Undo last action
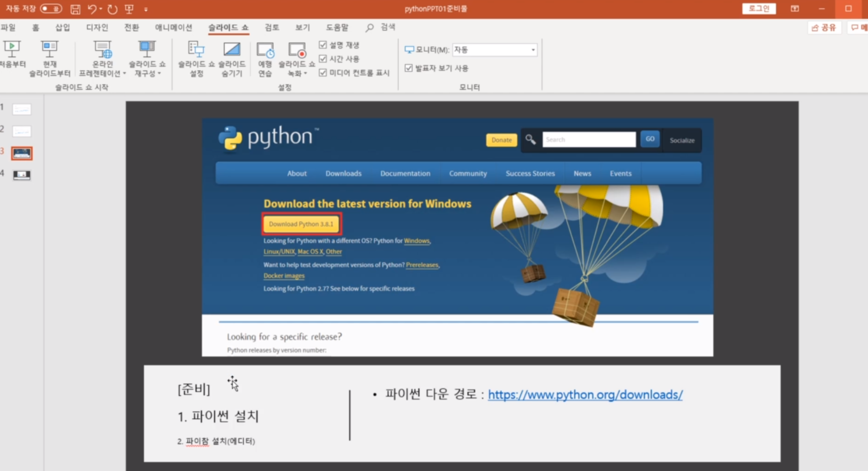 pyautogui.click(x=92, y=9)
